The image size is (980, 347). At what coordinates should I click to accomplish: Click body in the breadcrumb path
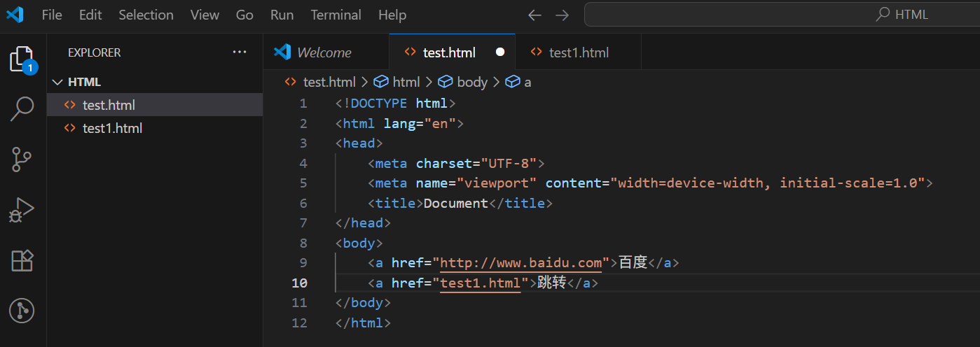472,82
